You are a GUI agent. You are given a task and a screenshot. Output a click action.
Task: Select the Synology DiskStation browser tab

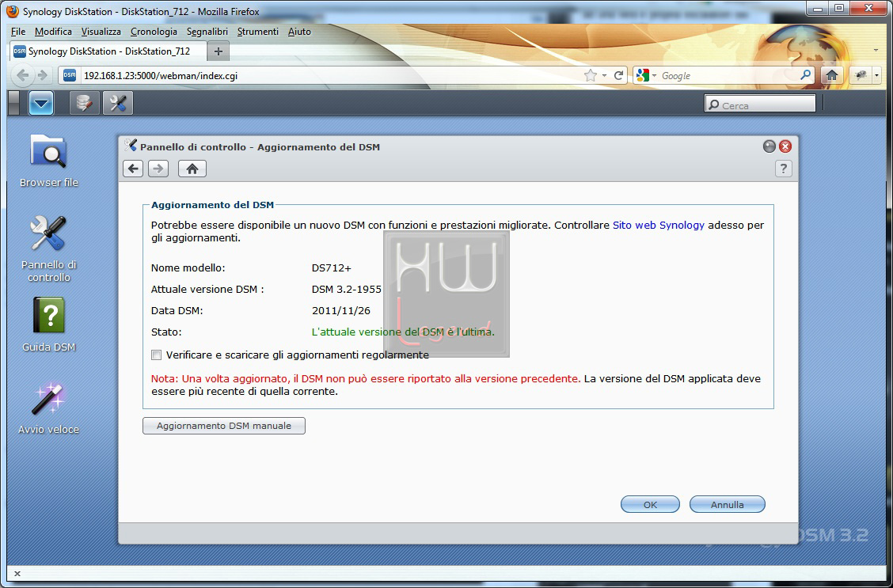108,51
